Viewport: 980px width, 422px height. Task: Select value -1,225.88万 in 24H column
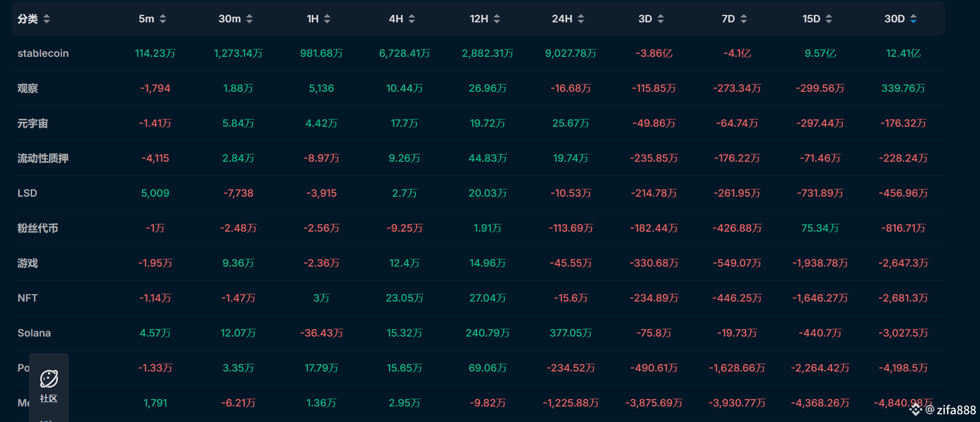[571, 403]
